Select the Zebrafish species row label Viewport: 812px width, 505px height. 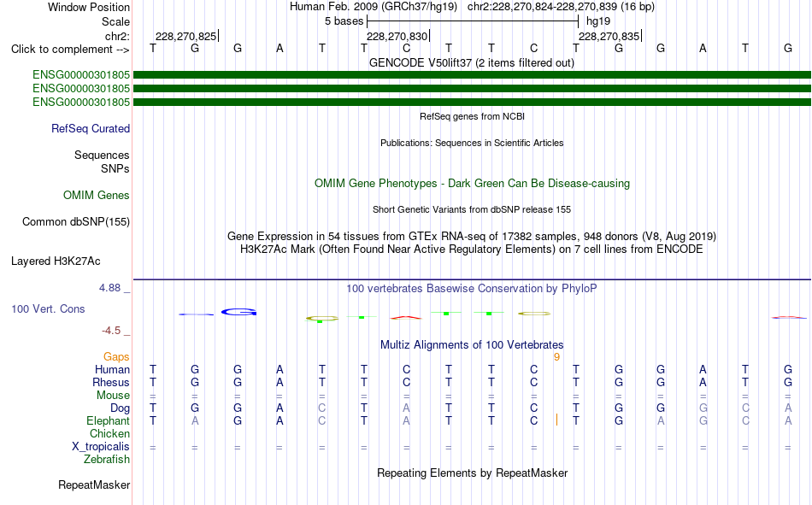pyautogui.click(x=107, y=460)
